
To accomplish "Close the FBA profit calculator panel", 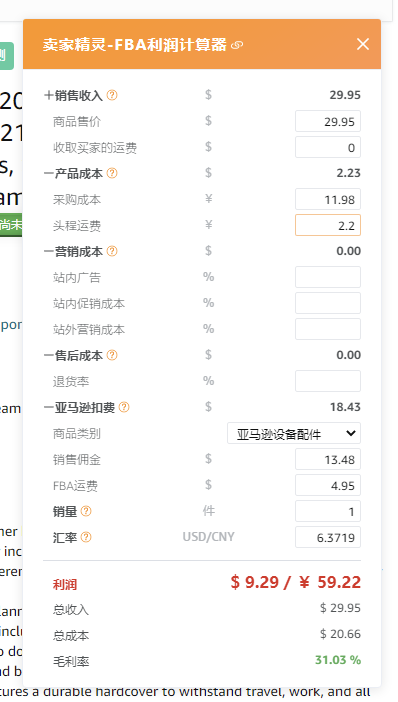I will pos(363,44).
